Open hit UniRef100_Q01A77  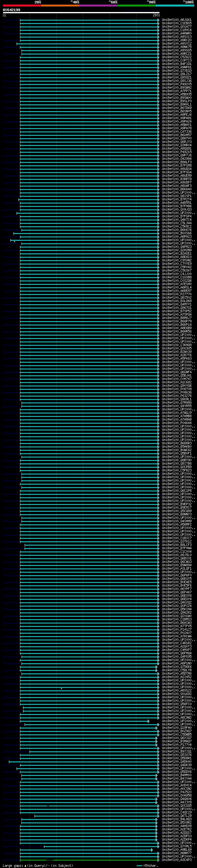tap(177, 26)
